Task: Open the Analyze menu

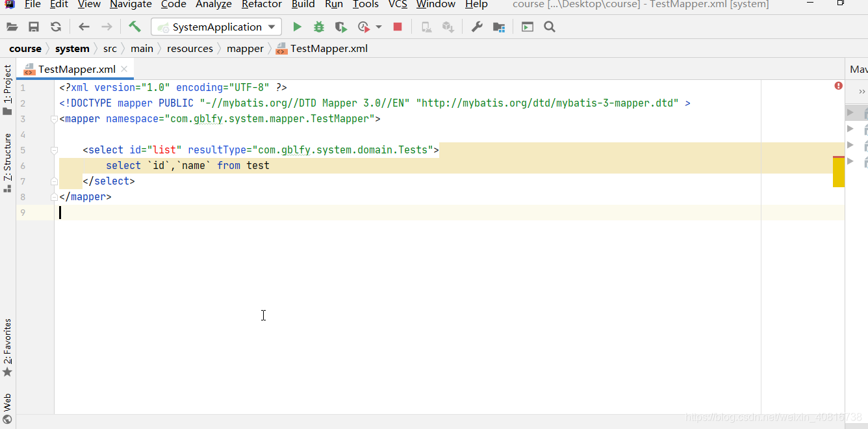Action: [x=214, y=5]
